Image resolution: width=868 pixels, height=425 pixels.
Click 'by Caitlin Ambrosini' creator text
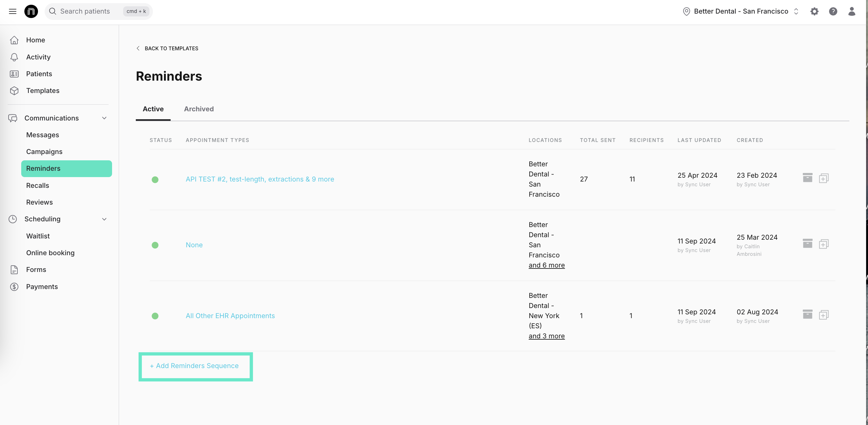(749, 250)
